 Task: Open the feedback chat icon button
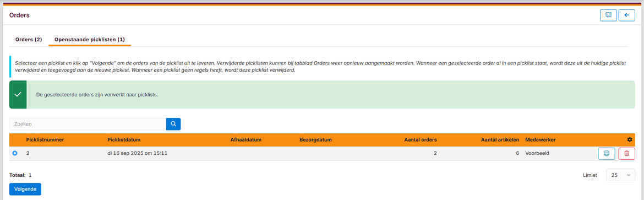[x=608, y=15]
